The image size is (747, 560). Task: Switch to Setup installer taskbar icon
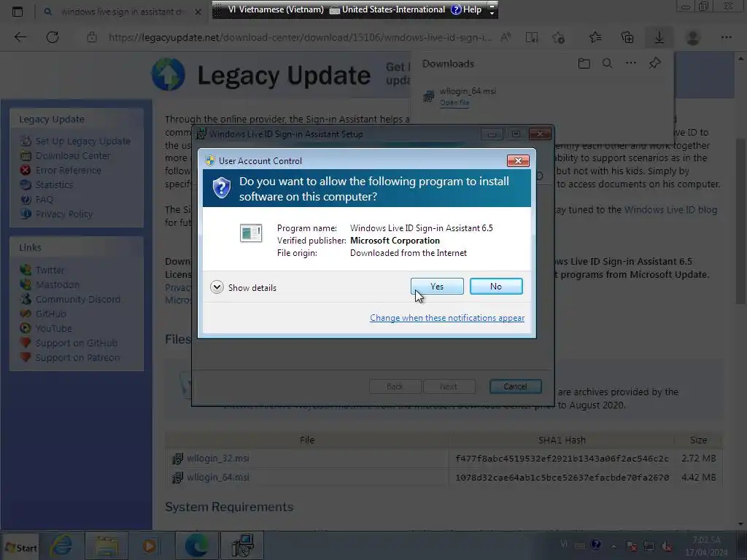tap(242, 545)
